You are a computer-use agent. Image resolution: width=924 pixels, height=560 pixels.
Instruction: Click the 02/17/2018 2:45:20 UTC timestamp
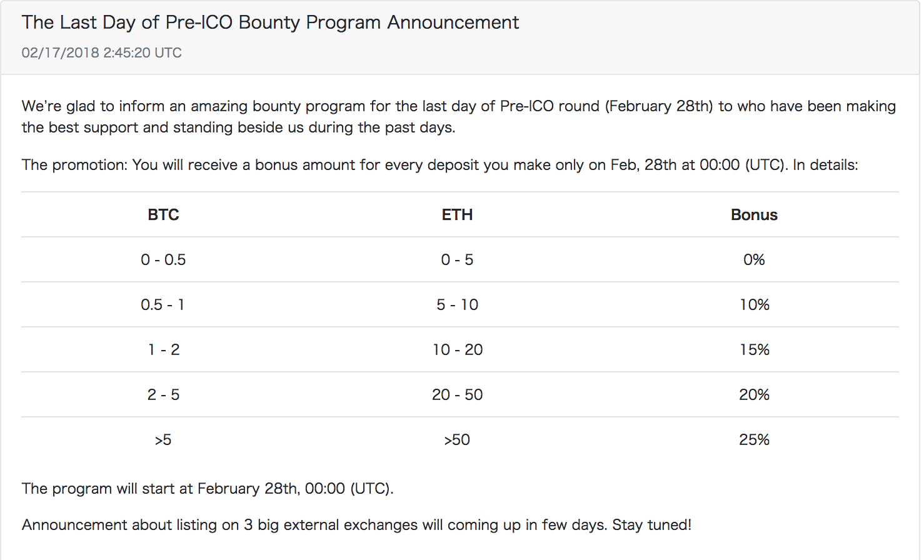tap(102, 52)
